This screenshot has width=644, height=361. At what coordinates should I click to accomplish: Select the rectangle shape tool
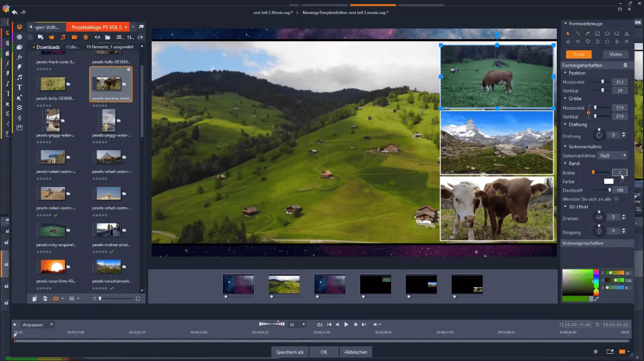point(597,33)
